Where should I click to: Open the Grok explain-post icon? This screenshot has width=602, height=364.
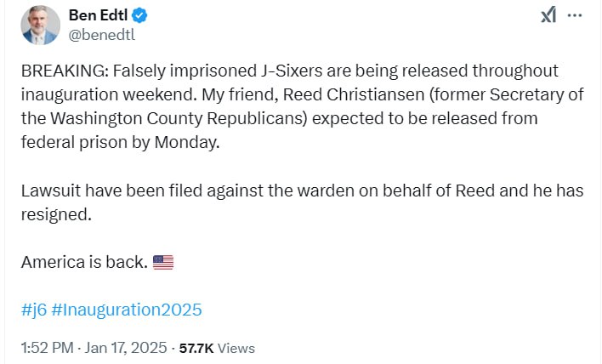[548, 15]
